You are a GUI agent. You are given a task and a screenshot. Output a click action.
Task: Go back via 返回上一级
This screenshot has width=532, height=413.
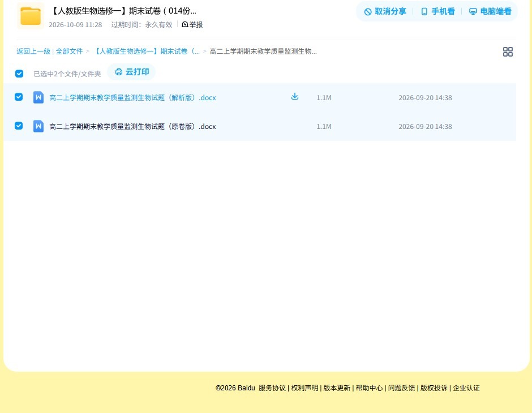tap(33, 51)
